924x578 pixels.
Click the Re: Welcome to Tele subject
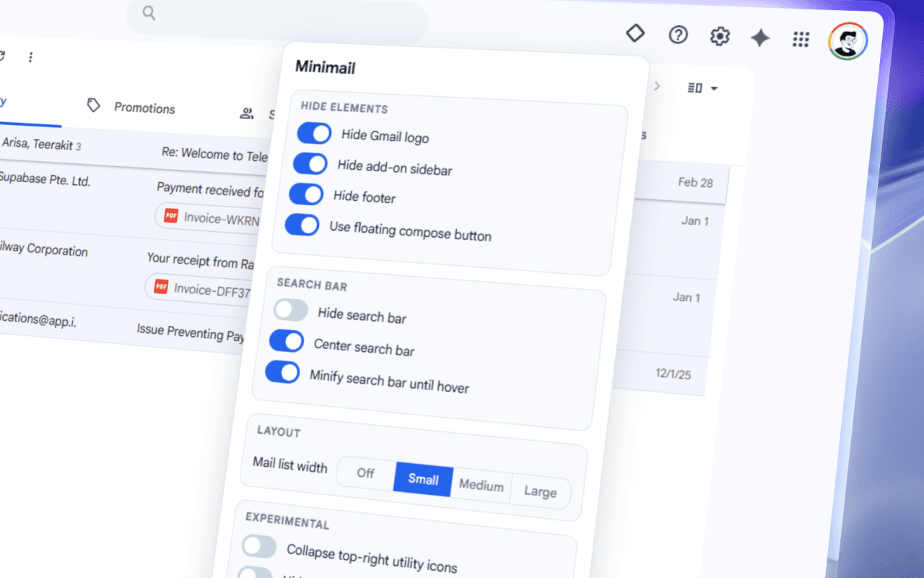pyautogui.click(x=214, y=155)
